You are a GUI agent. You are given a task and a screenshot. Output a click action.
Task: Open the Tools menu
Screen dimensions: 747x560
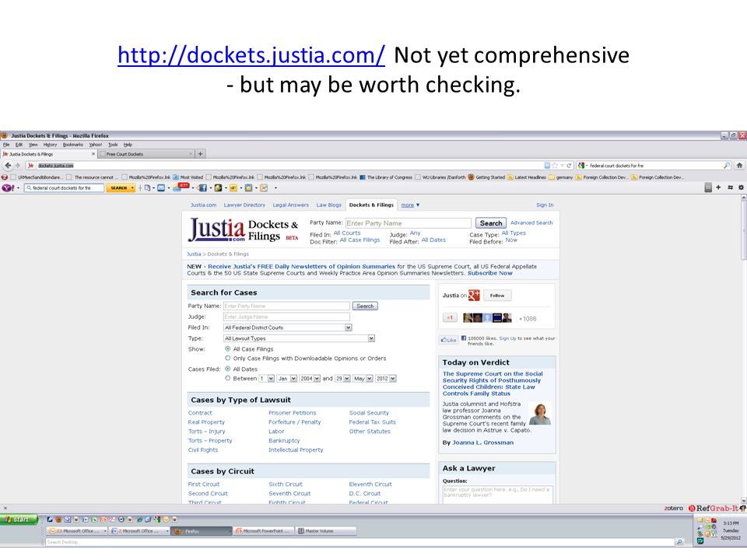pyautogui.click(x=113, y=145)
